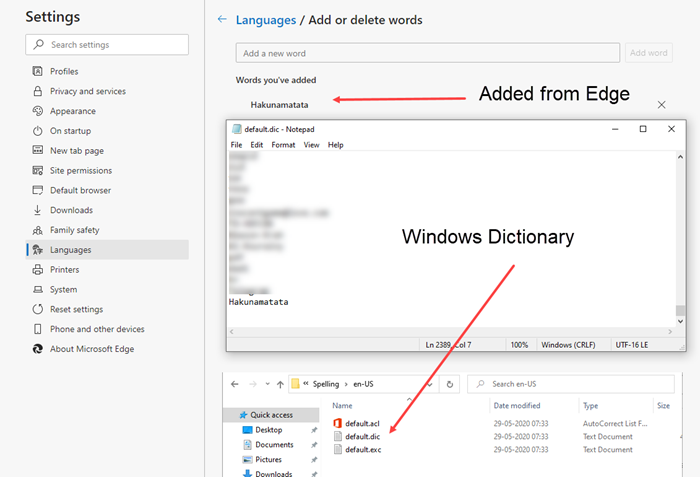
Task: Click Explorer forward navigation arrow
Action: tap(253, 384)
